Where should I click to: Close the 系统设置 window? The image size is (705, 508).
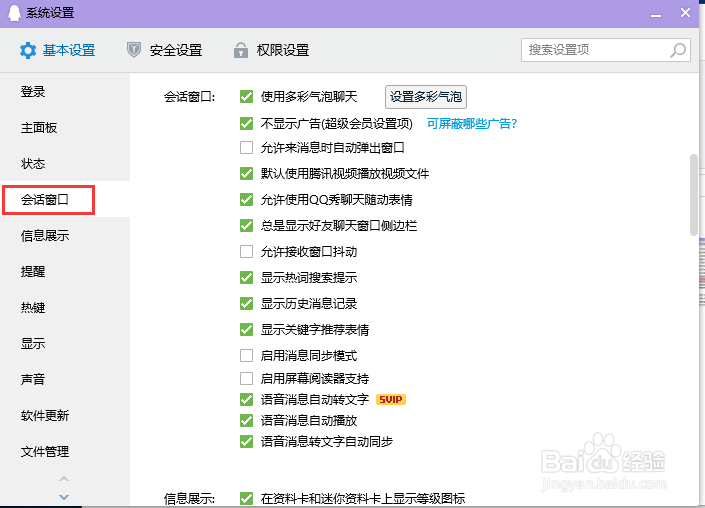point(685,13)
